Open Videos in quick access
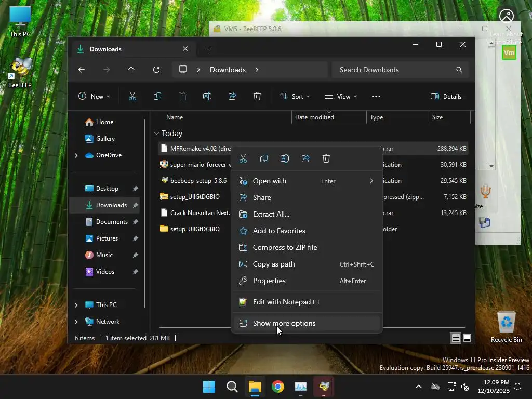Screen dimensions: 532x399 tap(105, 272)
